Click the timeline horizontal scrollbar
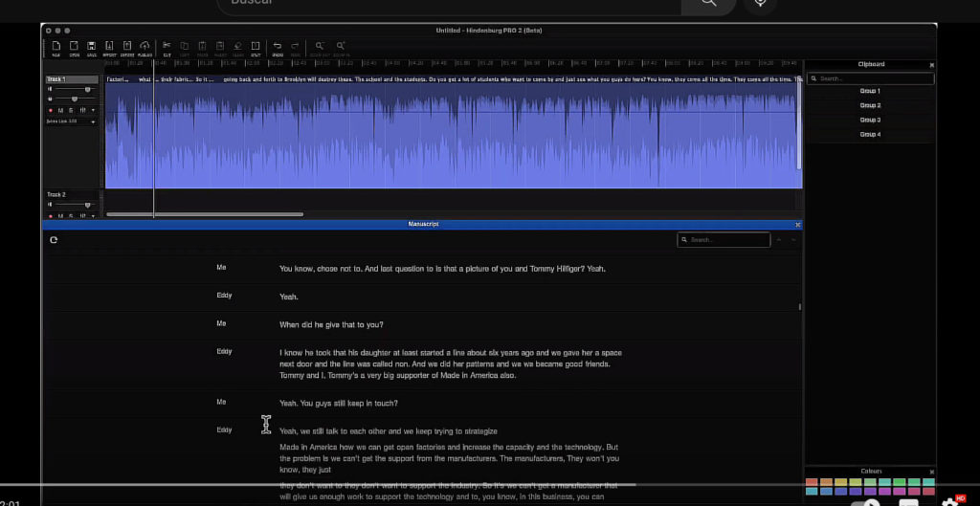980x506 pixels. (x=205, y=214)
